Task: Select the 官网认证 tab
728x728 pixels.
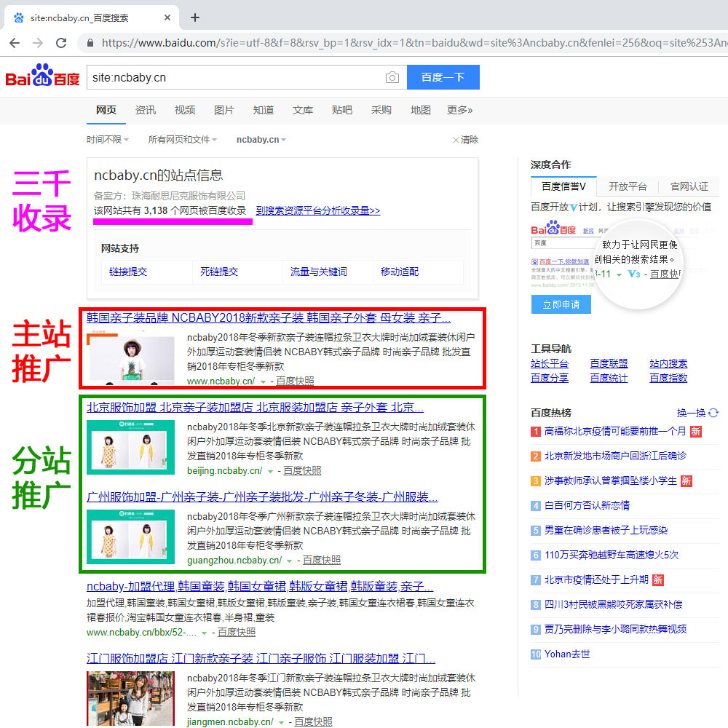Action: (689, 186)
